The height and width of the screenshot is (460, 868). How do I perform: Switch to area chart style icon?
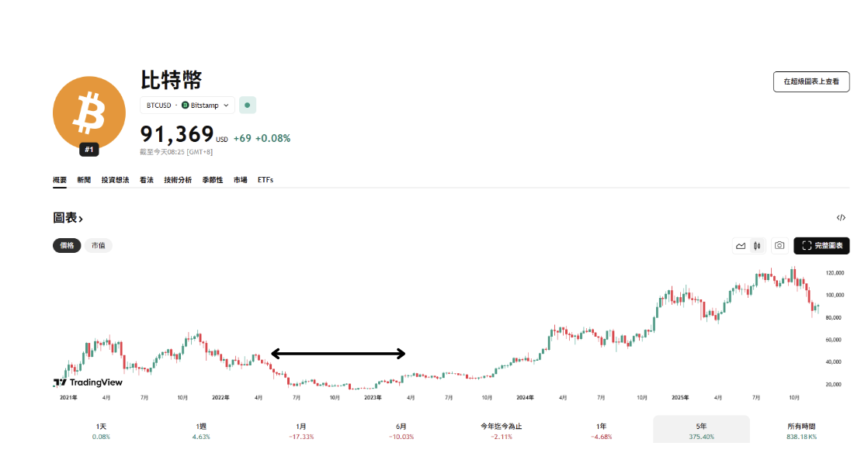coord(741,246)
